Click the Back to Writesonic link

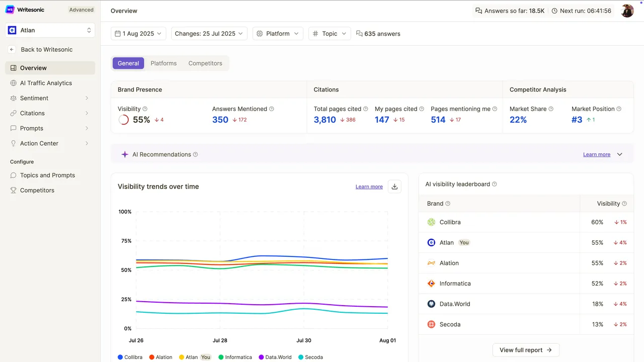point(47,49)
